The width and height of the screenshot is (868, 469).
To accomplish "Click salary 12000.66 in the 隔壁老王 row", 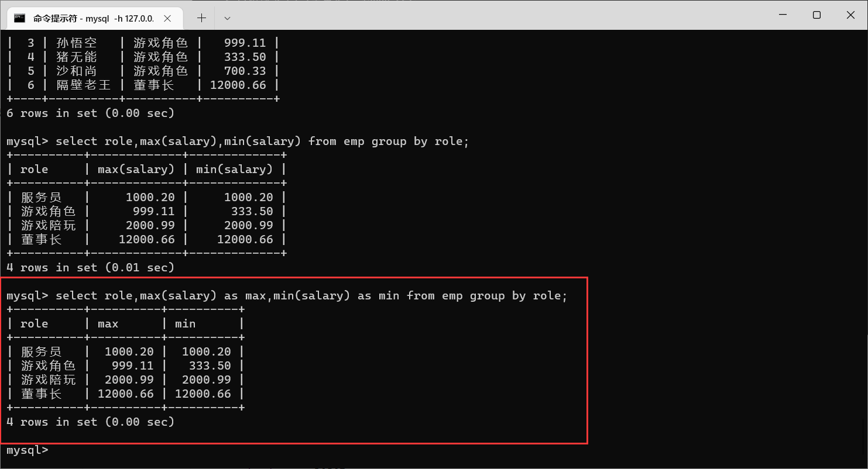I will [238, 85].
